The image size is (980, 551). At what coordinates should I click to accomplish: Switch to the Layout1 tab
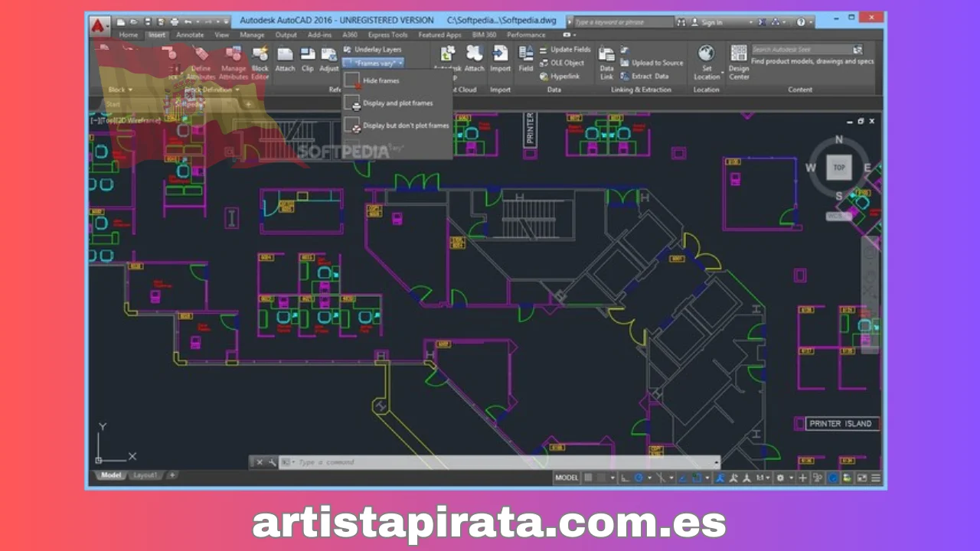[145, 475]
